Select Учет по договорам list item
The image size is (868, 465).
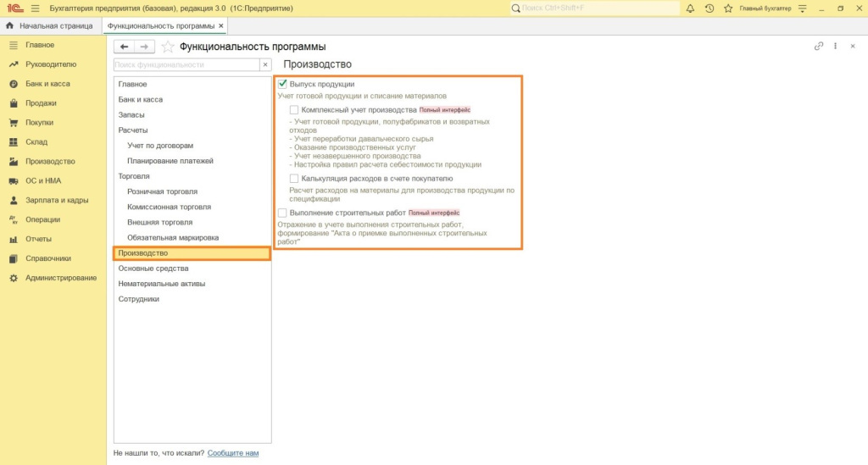click(192, 146)
